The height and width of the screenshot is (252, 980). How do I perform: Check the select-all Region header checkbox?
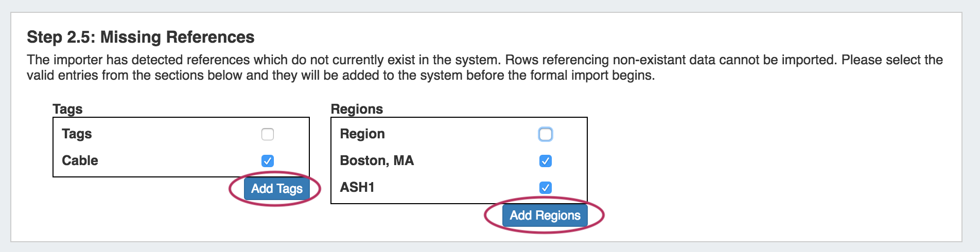point(546,134)
